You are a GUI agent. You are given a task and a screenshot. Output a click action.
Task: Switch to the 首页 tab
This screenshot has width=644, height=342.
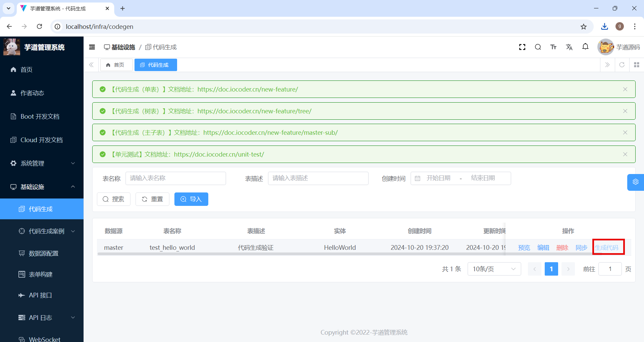[116, 65]
